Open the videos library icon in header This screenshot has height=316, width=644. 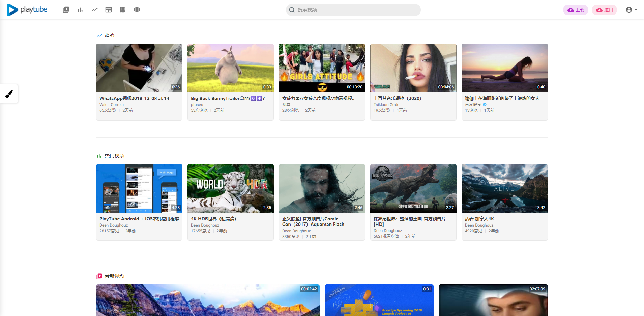tap(66, 10)
